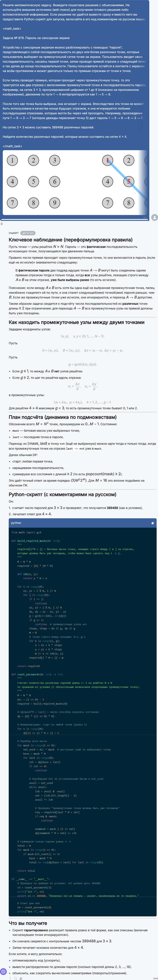Click the heading 'План подсчёта'

tap(63, 417)
